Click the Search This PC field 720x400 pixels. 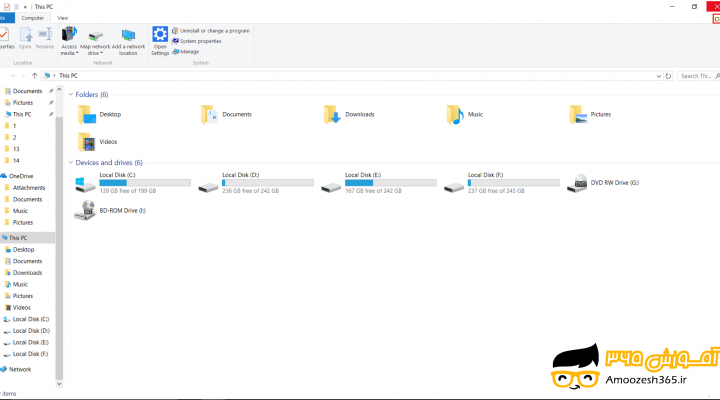click(698, 76)
